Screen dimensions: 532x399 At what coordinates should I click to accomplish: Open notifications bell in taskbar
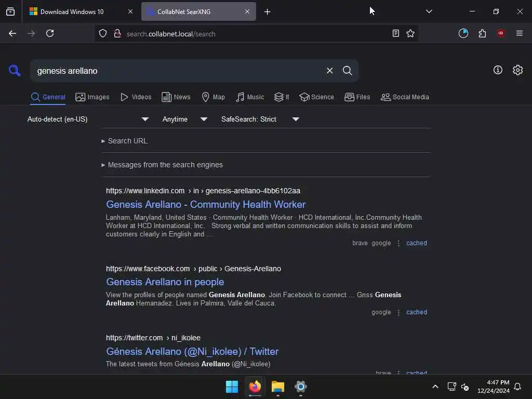point(517,387)
